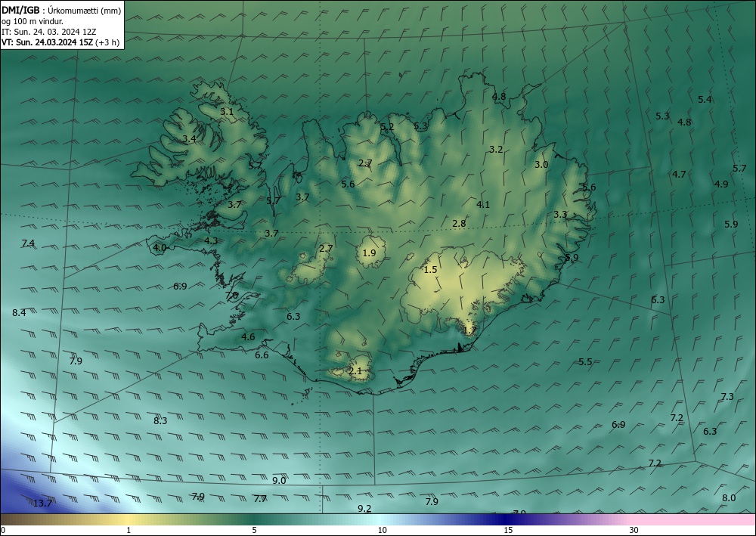Image resolution: width=756 pixels, height=536 pixels.
Task: Click the 5.5 value over the ocean
Action: pyautogui.click(x=585, y=362)
